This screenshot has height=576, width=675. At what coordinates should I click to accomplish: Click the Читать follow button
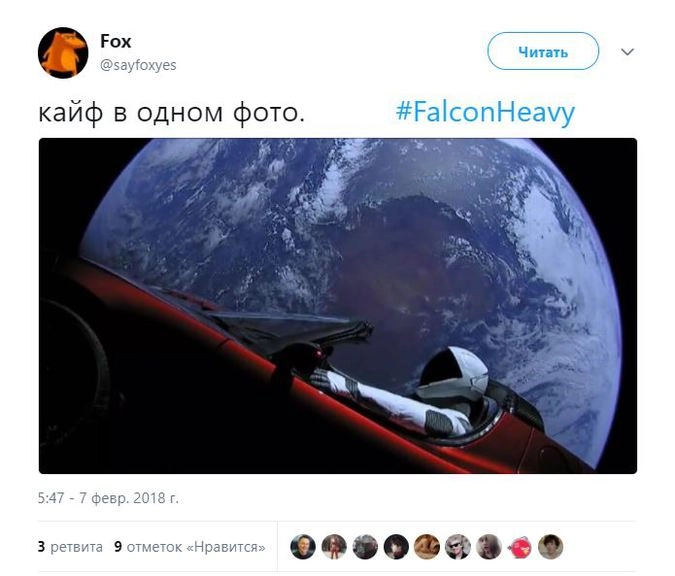pyautogui.click(x=543, y=51)
